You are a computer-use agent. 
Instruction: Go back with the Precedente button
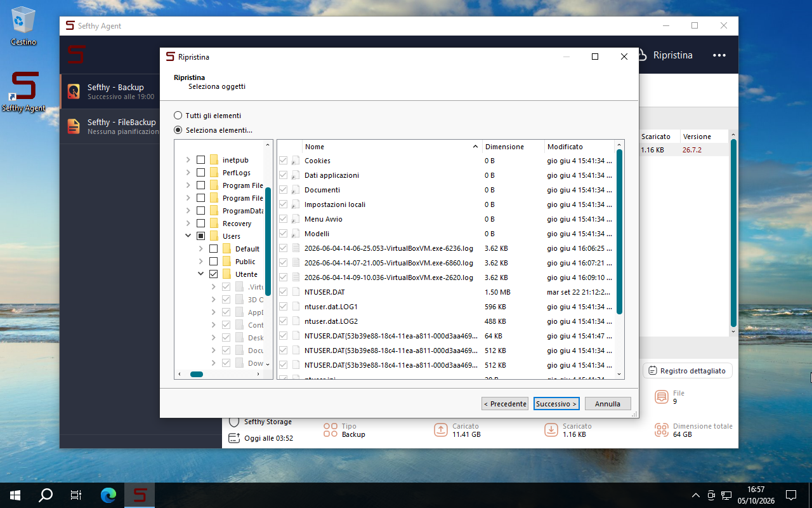click(x=505, y=404)
